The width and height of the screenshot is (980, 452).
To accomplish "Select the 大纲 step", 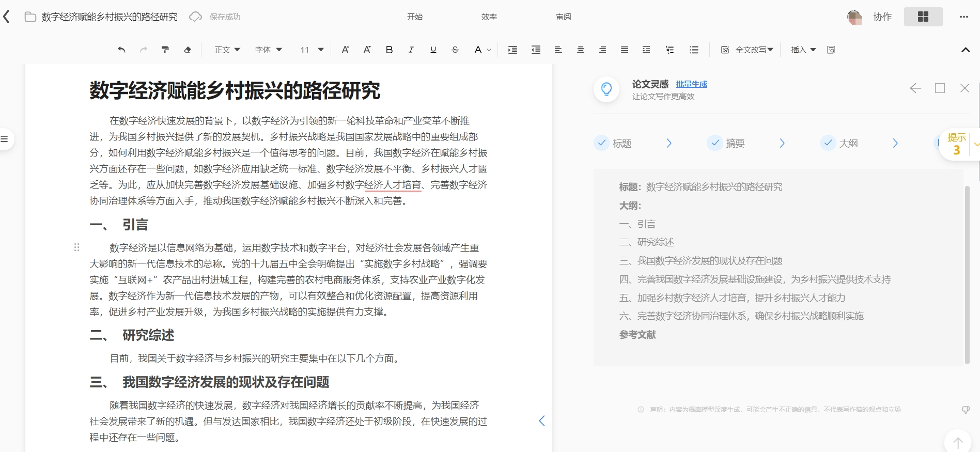I will tap(839, 143).
